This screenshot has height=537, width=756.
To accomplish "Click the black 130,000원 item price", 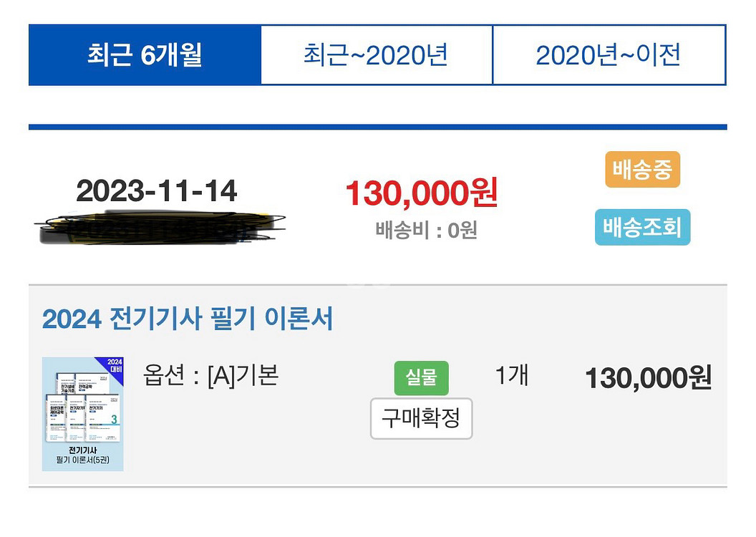I will tap(648, 378).
